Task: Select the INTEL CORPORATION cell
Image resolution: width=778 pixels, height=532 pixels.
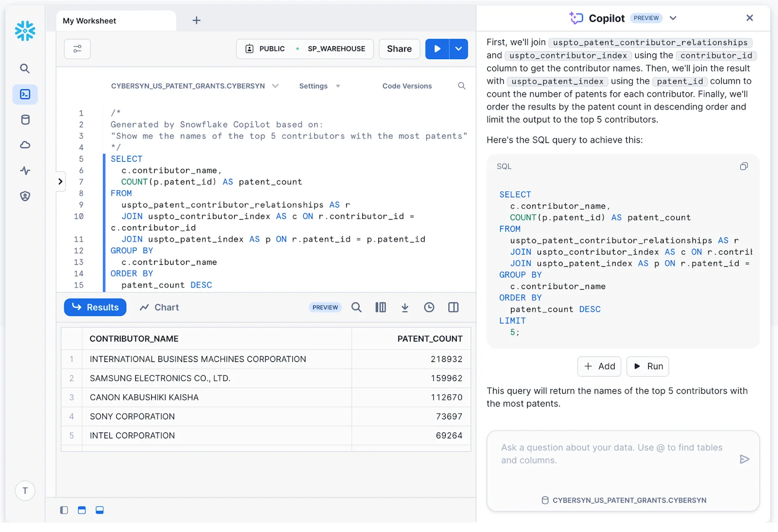Action: (x=217, y=436)
